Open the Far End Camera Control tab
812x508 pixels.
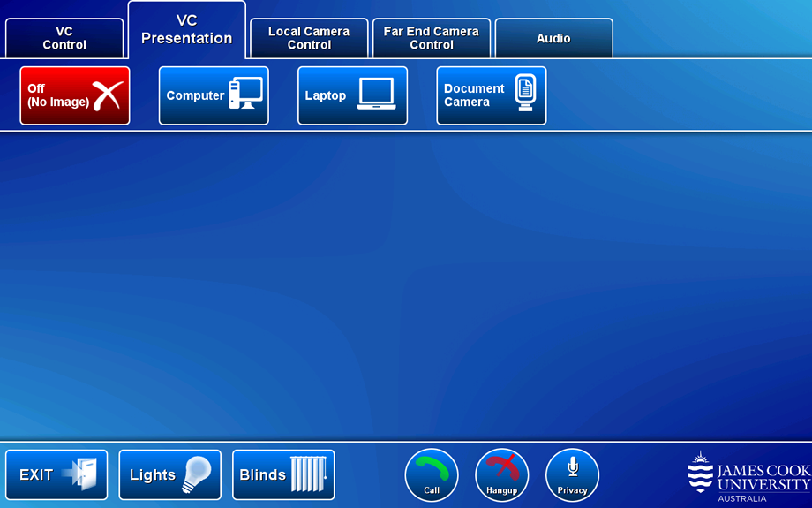pyautogui.click(x=432, y=38)
